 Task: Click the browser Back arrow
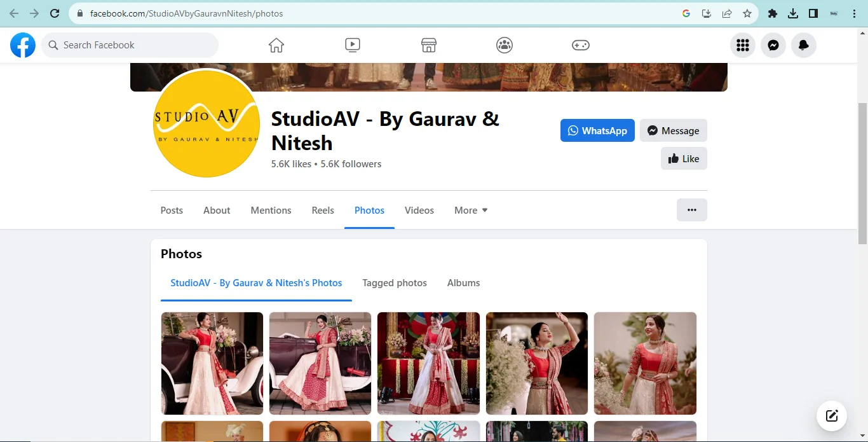pos(14,13)
